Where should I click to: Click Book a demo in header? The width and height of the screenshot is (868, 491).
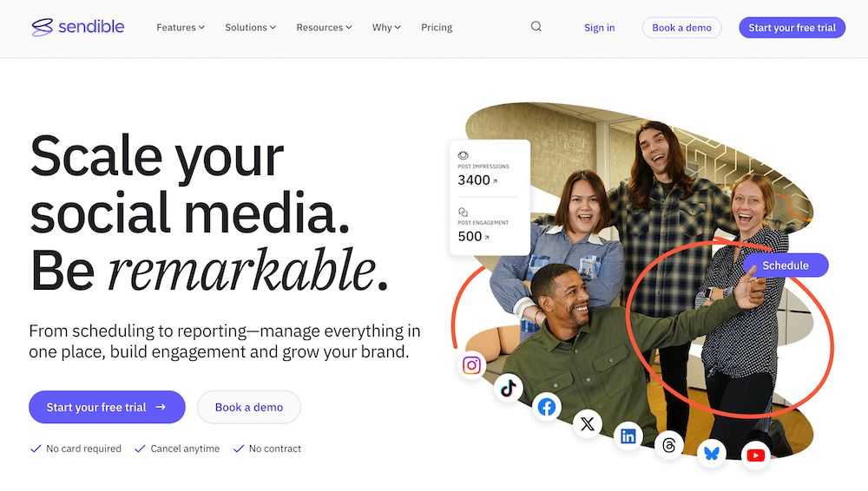[681, 28]
